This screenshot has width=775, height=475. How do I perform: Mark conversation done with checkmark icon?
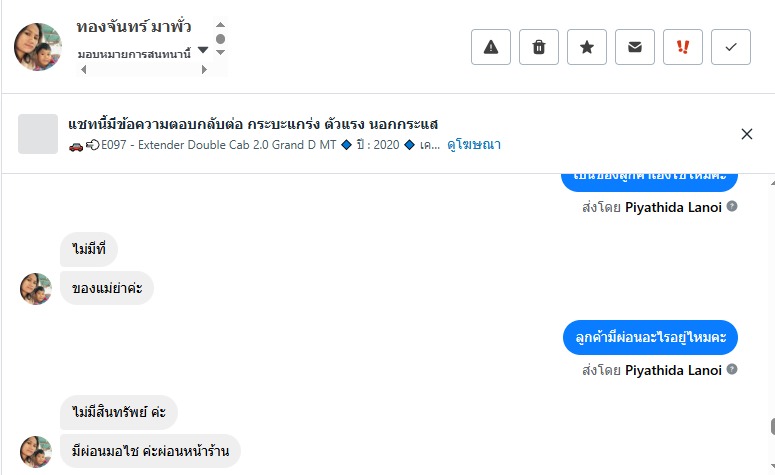point(731,47)
